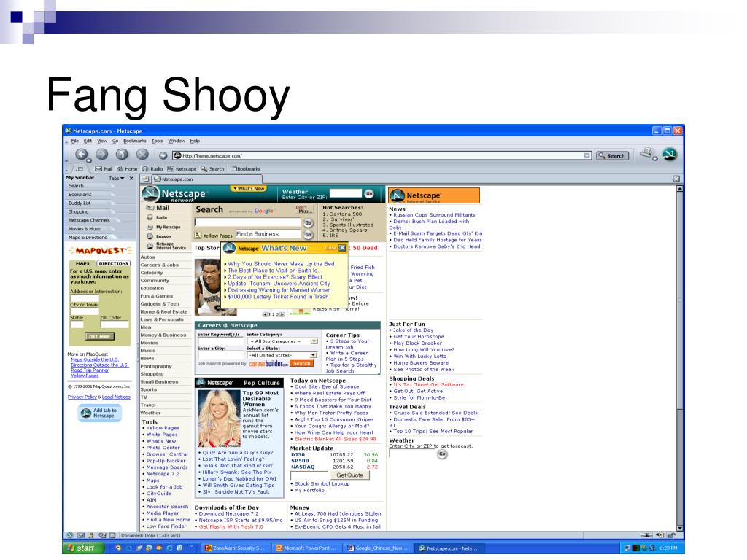Click the Mail icon in Netscape page nav
Screen dimensions: 747x560
pos(150,208)
